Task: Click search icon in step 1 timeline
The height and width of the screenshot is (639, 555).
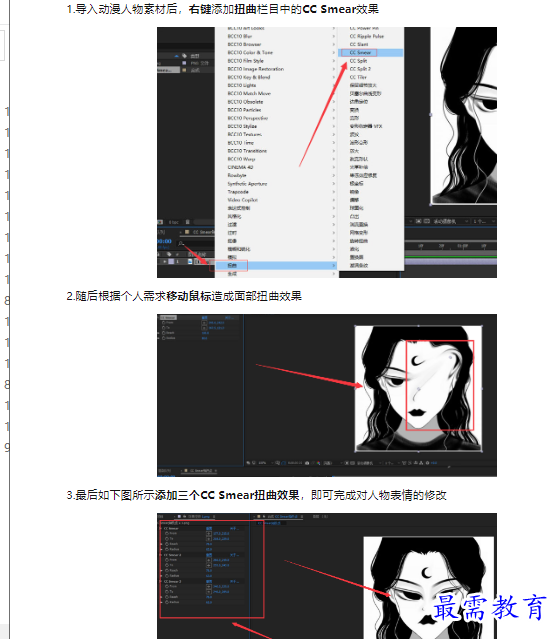Action: click(x=181, y=243)
